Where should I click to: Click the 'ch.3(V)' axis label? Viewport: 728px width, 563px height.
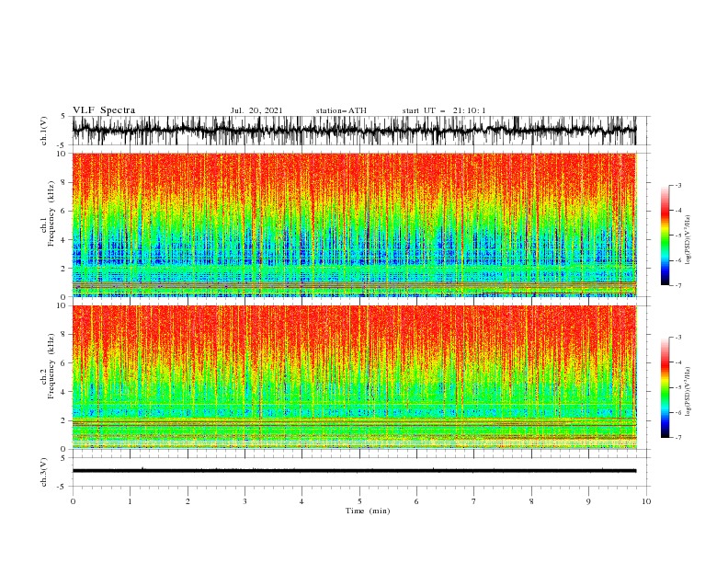tap(44, 472)
